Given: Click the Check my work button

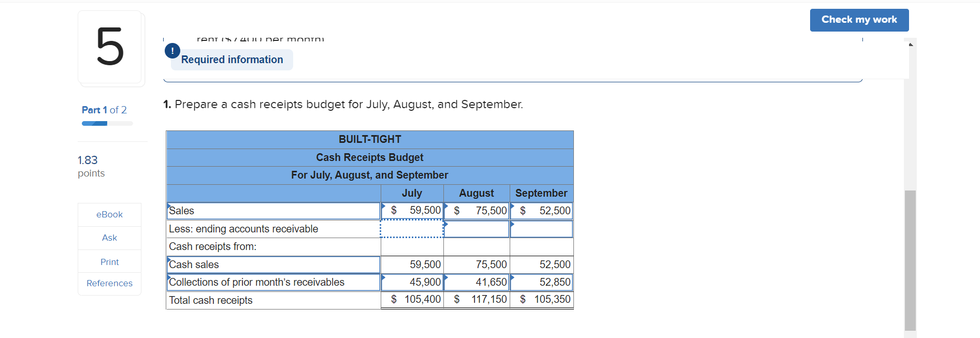Looking at the screenshot, I should [x=859, y=20].
